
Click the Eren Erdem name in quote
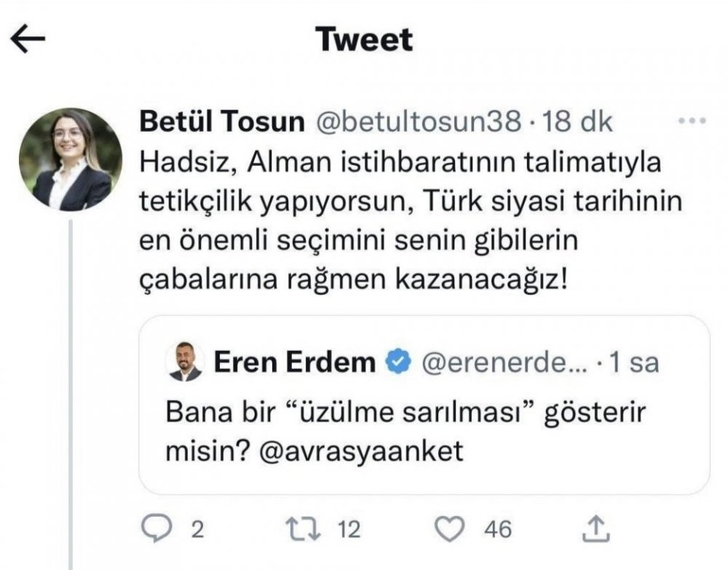pyautogui.click(x=294, y=362)
